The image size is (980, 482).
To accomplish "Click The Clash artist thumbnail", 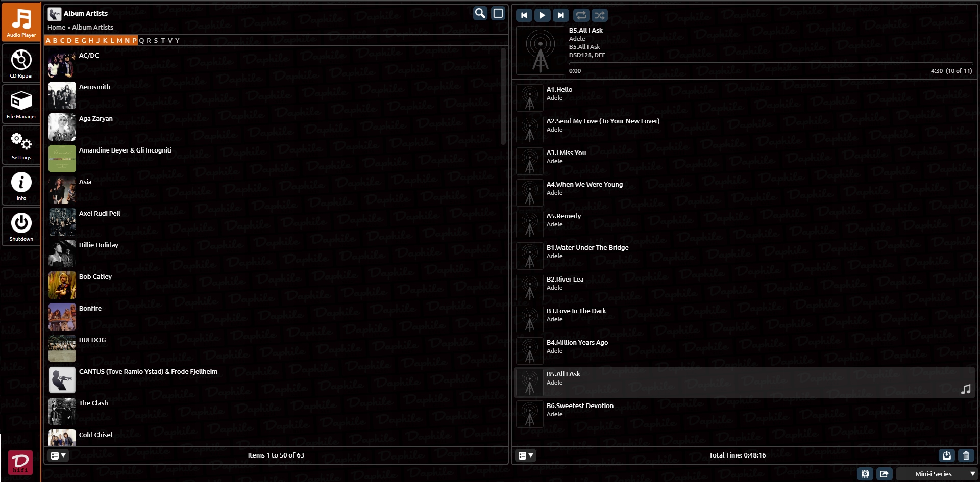I will [62, 412].
